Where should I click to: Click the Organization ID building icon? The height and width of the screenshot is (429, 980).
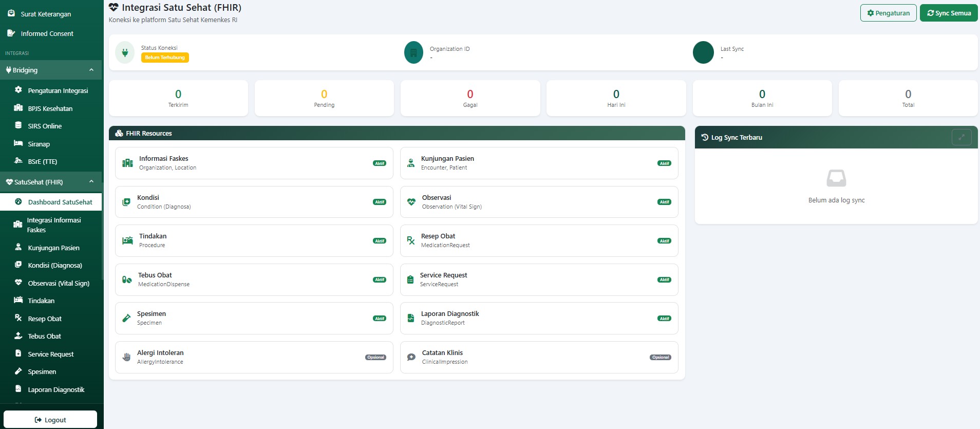coord(413,52)
